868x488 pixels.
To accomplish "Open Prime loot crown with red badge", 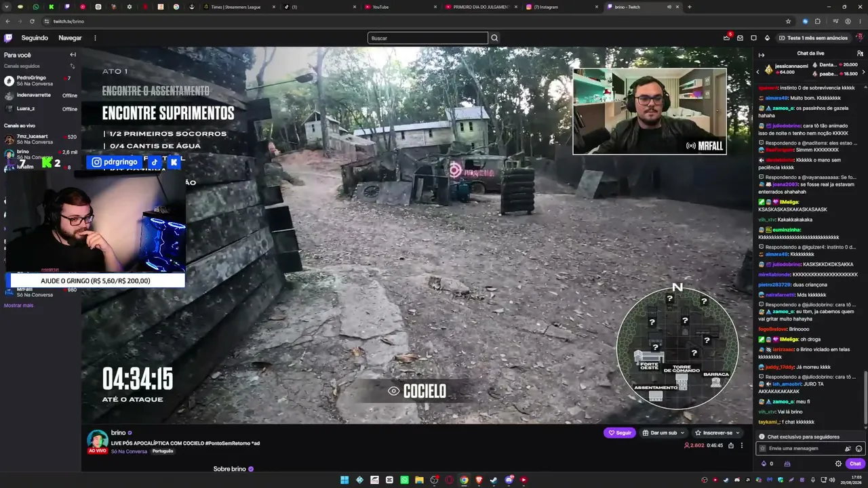I will tap(727, 37).
